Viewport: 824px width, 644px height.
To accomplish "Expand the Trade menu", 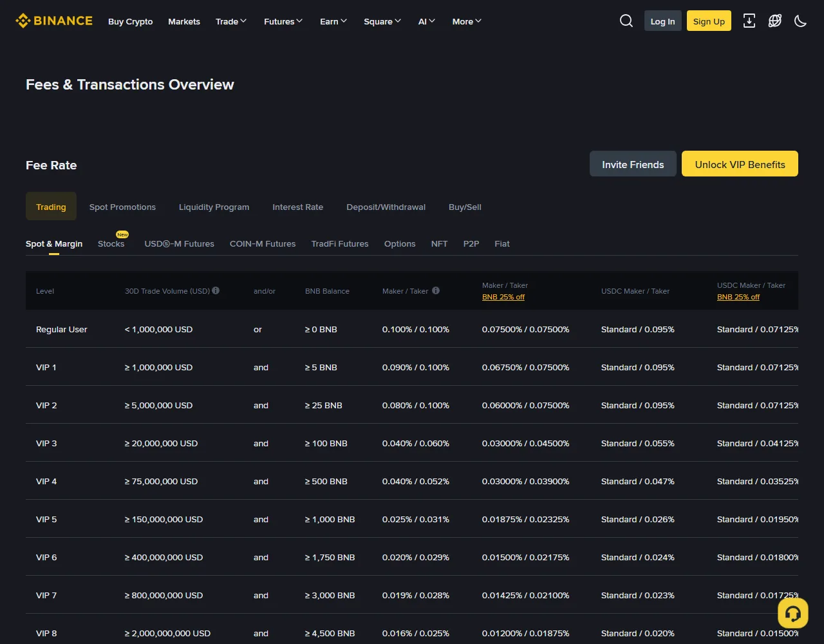I will point(231,21).
